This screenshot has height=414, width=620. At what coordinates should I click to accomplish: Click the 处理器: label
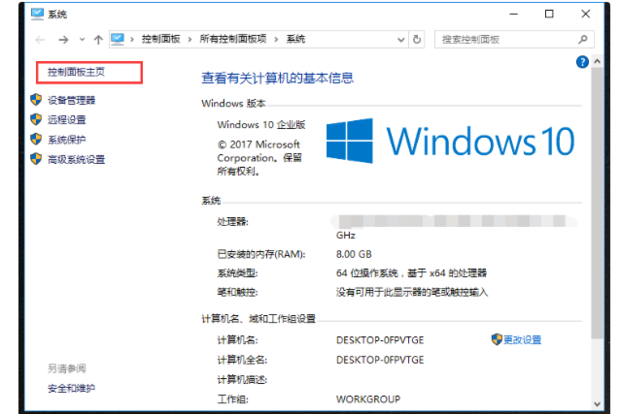pos(232,222)
